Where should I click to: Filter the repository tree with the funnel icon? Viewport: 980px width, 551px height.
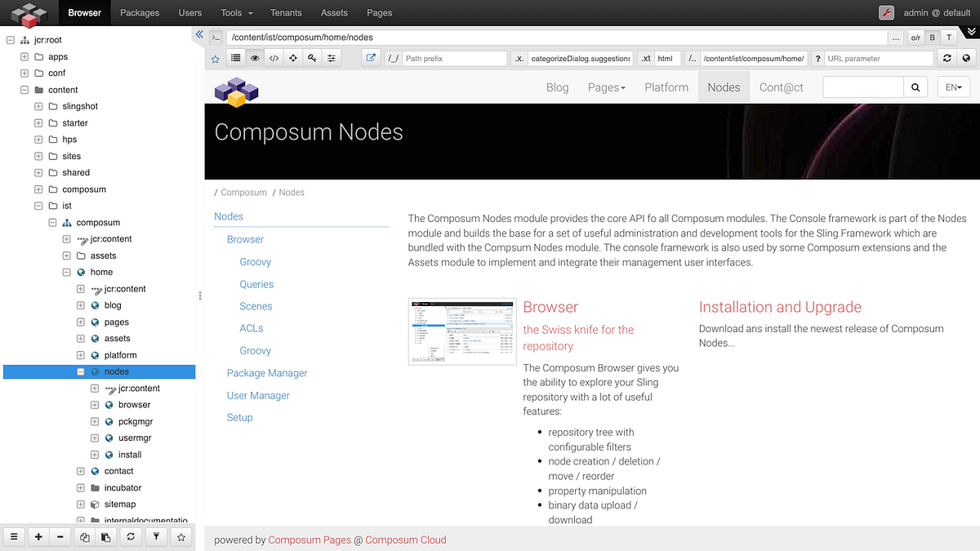click(155, 536)
